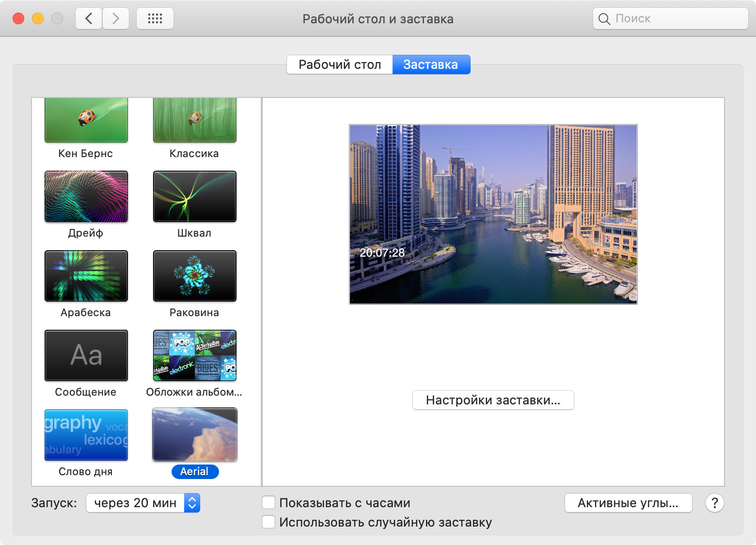Image resolution: width=756 pixels, height=545 pixels.
Task: Show all preferences grid button
Action: tap(155, 19)
